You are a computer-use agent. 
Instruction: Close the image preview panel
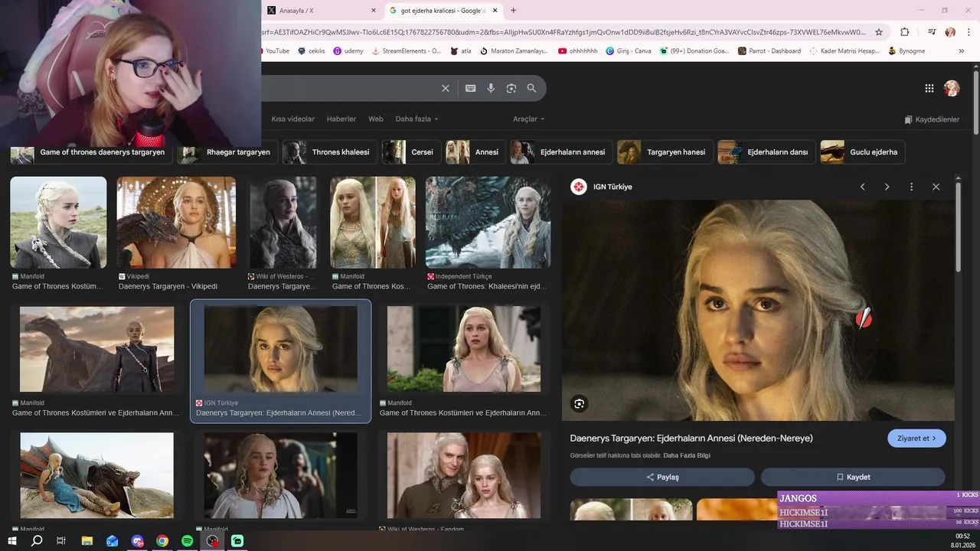[x=936, y=187]
